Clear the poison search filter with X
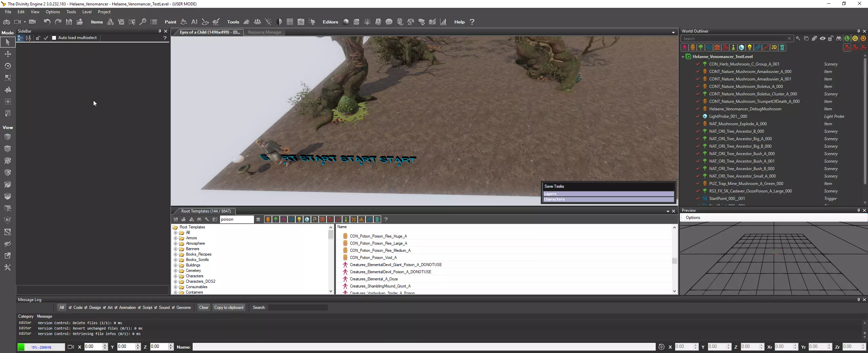Image resolution: width=868 pixels, height=353 pixels. (258, 219)
